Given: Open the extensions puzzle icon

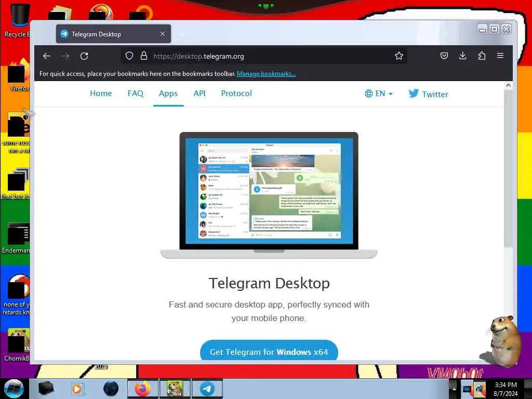Looking at the screenshot, I should point(482,56).
